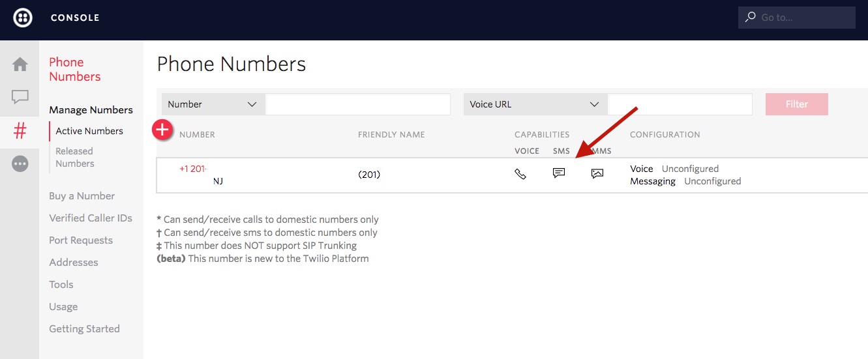The width and height of the screenshot is (868, 359).
Task: Go to Buy a Number
Action: pos(82,196)
